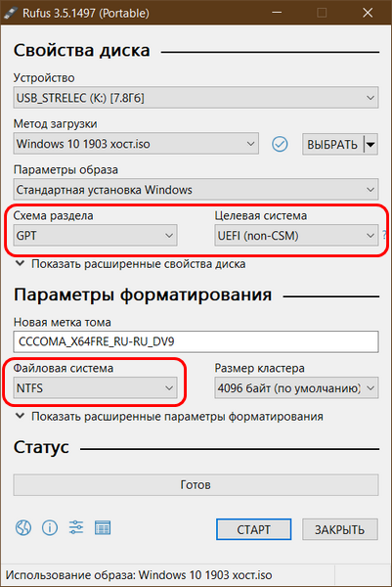Open the ВЫБРАТЬ split-button arrow
This screenshot has height=587, width=392.
[370, 144]
